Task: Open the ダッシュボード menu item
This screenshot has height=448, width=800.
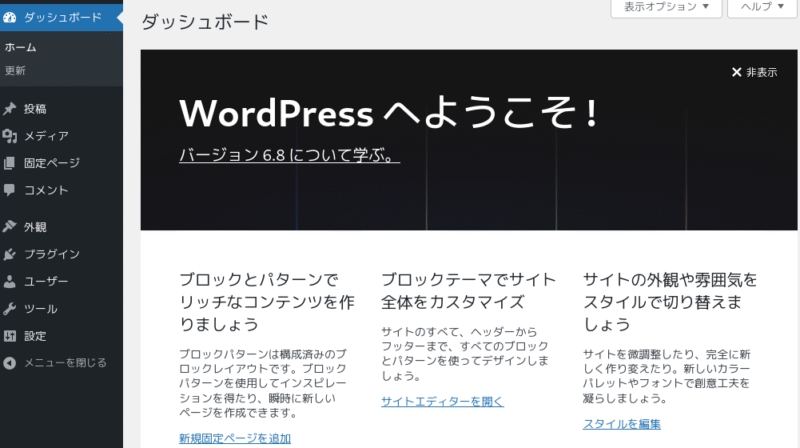Action: click(x=61, y=18)
